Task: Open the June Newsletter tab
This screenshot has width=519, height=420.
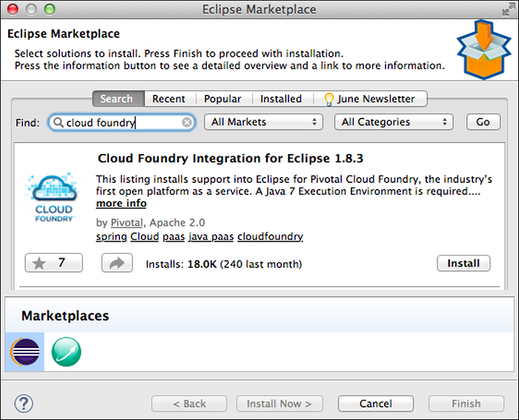Action: 371,99
